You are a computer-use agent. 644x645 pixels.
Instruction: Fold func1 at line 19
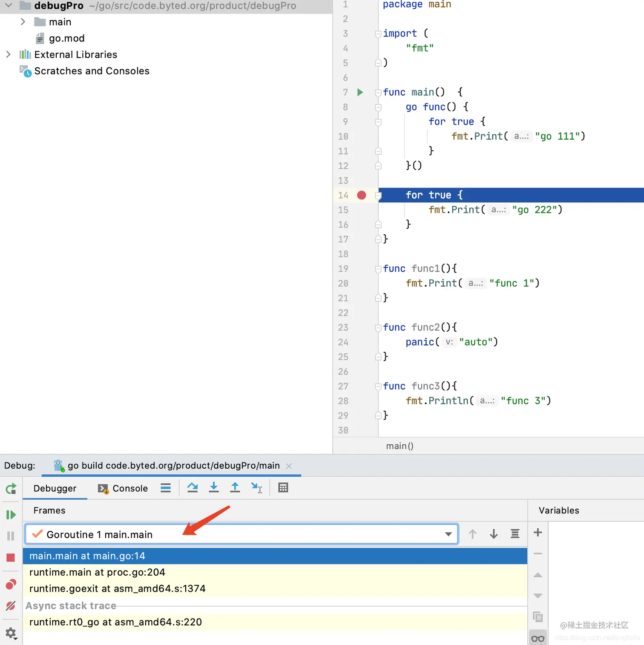[x=378, y=269]
